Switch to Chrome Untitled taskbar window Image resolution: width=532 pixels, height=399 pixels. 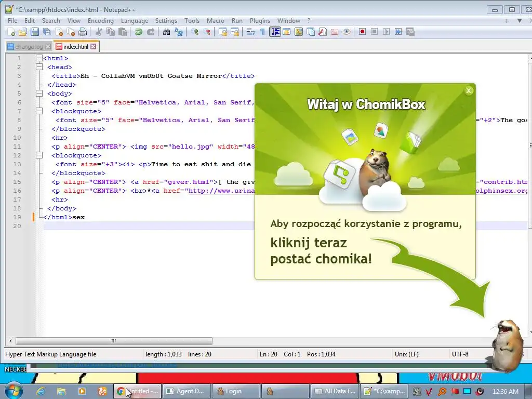point(137,391)
